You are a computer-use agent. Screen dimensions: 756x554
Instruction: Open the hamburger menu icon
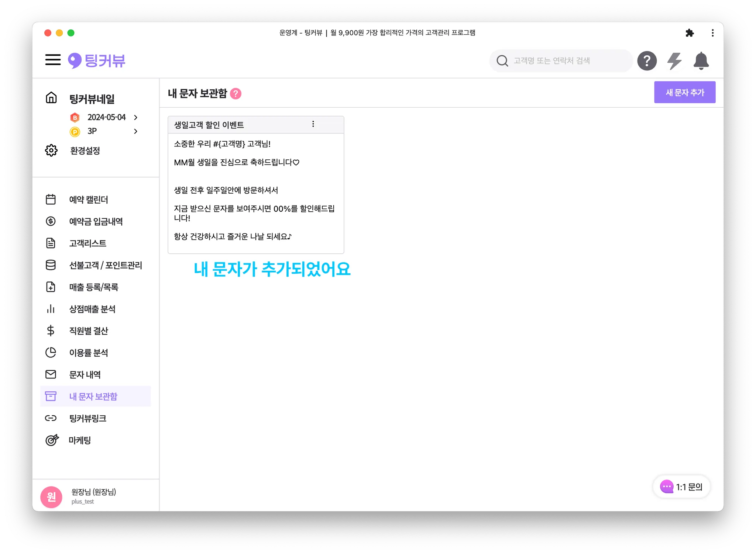point(53,60)
